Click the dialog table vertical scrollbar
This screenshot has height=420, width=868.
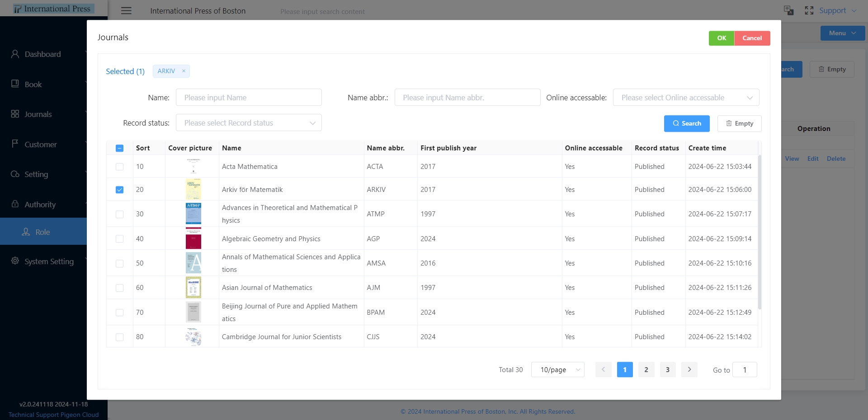click(759, 232)
